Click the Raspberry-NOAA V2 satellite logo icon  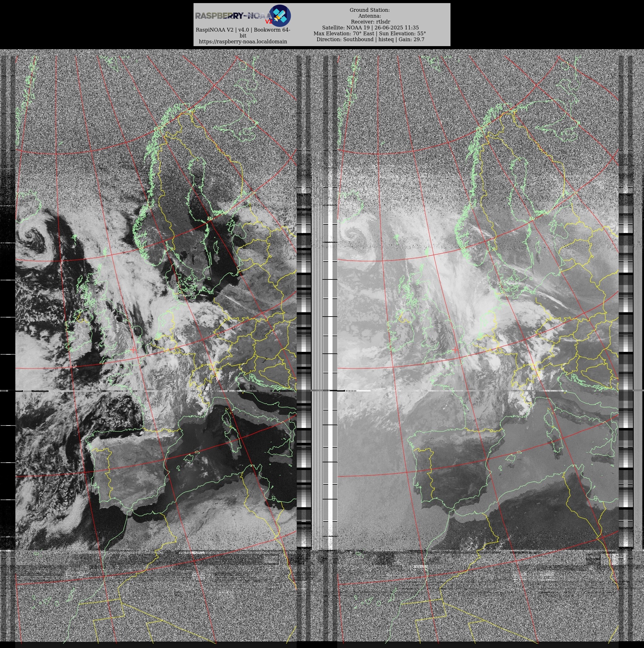click(x=280, y=16)
